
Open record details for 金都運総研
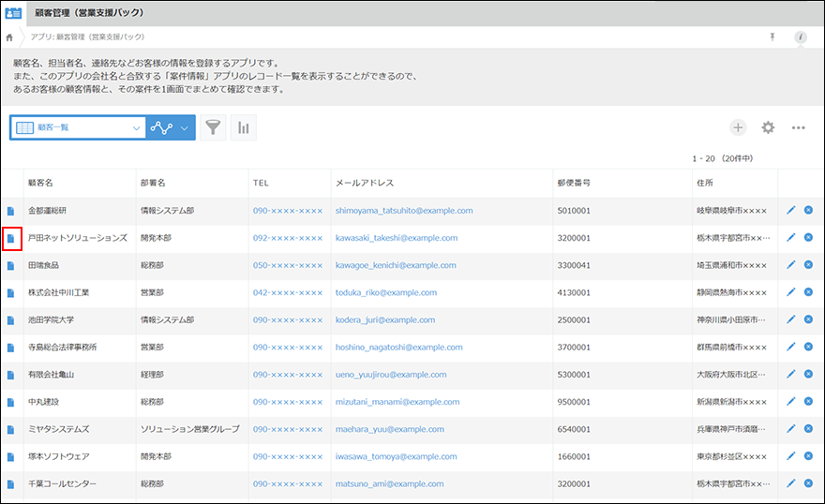pos(10,211)
